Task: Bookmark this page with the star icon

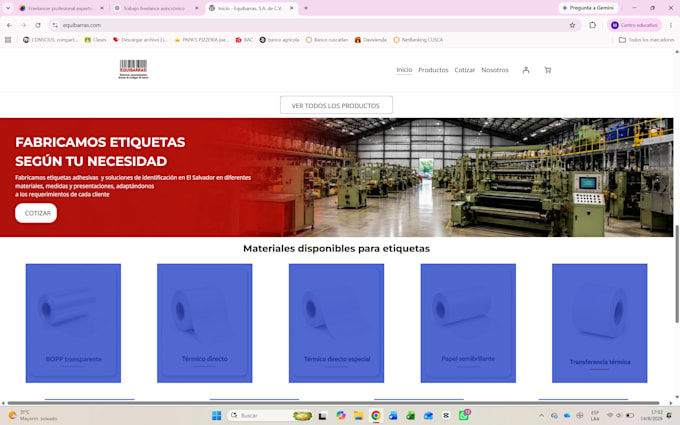Action: coord(572,25)
